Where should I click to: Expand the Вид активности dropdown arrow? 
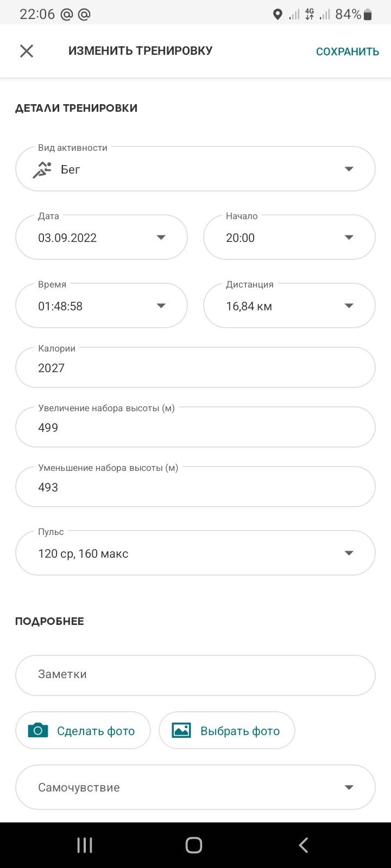[x=349, y=169]
